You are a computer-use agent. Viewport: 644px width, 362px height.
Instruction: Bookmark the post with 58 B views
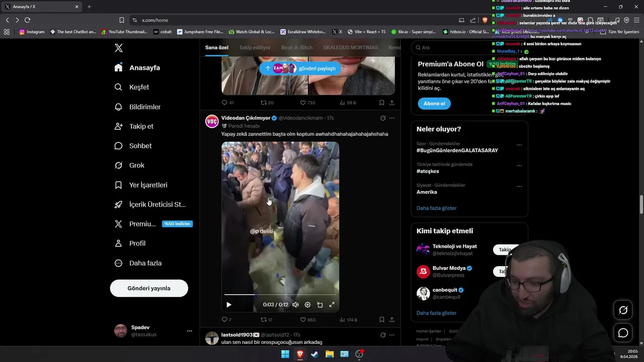(x=382, y=103)
